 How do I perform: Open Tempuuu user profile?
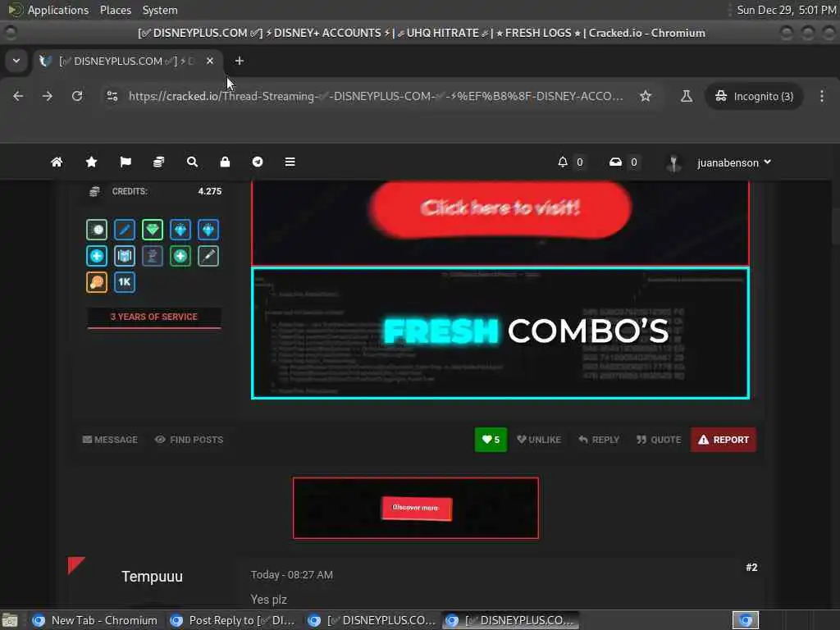[152, 577]
